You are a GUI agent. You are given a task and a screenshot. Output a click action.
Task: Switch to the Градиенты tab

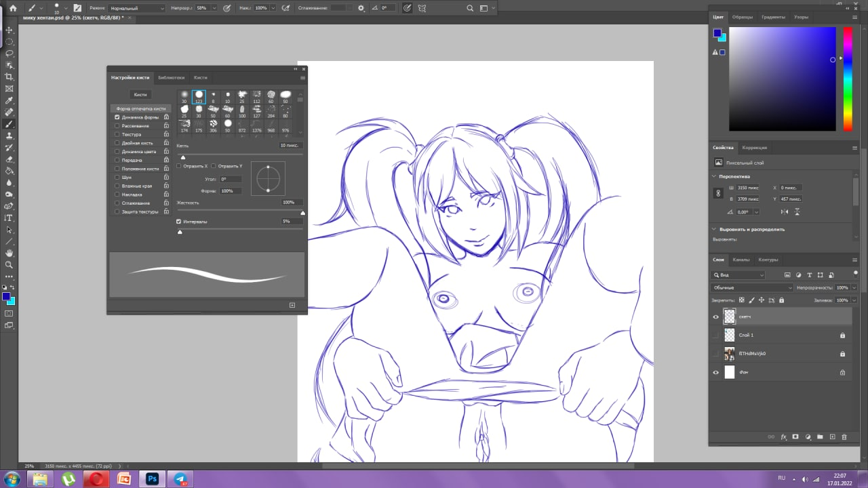pos(774,17)
